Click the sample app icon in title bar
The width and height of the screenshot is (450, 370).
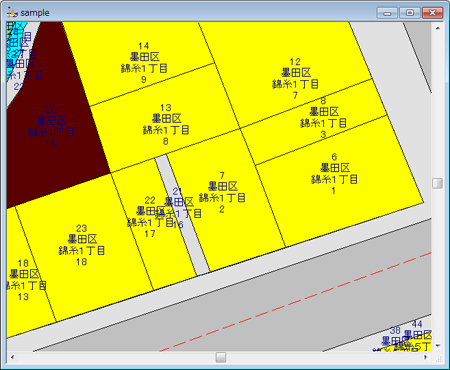pyautogui.click(x=12, y=13)
